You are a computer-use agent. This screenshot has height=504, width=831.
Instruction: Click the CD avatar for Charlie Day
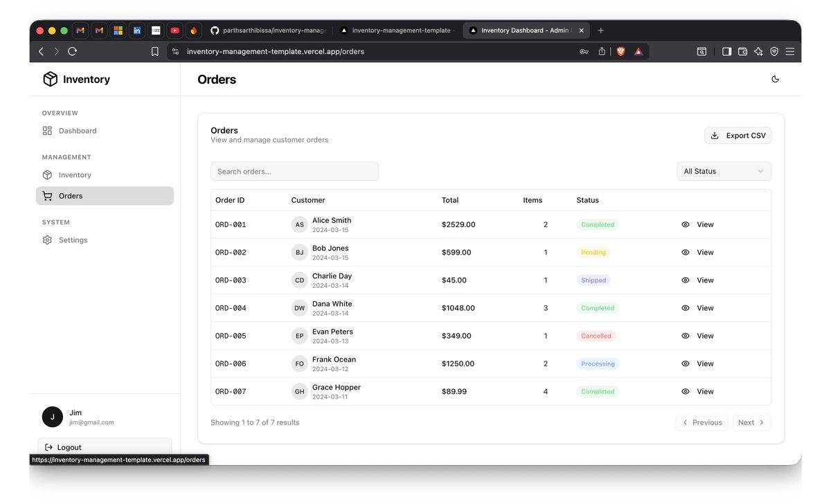click(x=299, y=280)
